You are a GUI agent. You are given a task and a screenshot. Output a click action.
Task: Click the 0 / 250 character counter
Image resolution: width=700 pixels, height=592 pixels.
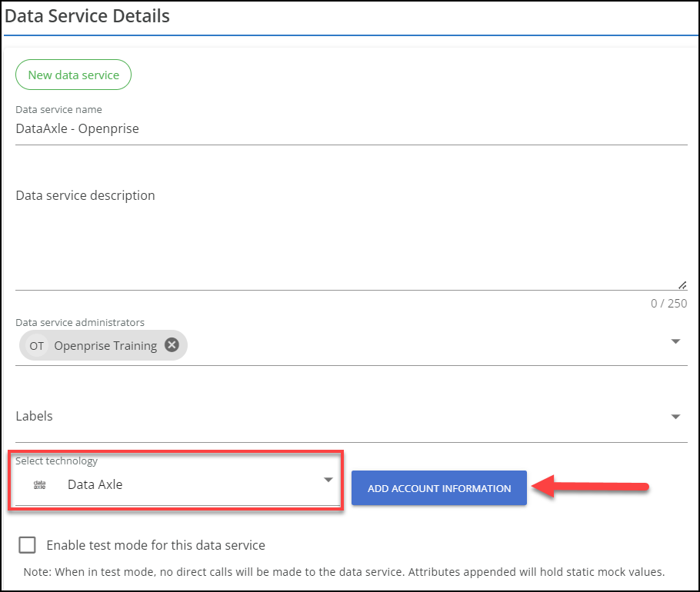click(668, 304)
